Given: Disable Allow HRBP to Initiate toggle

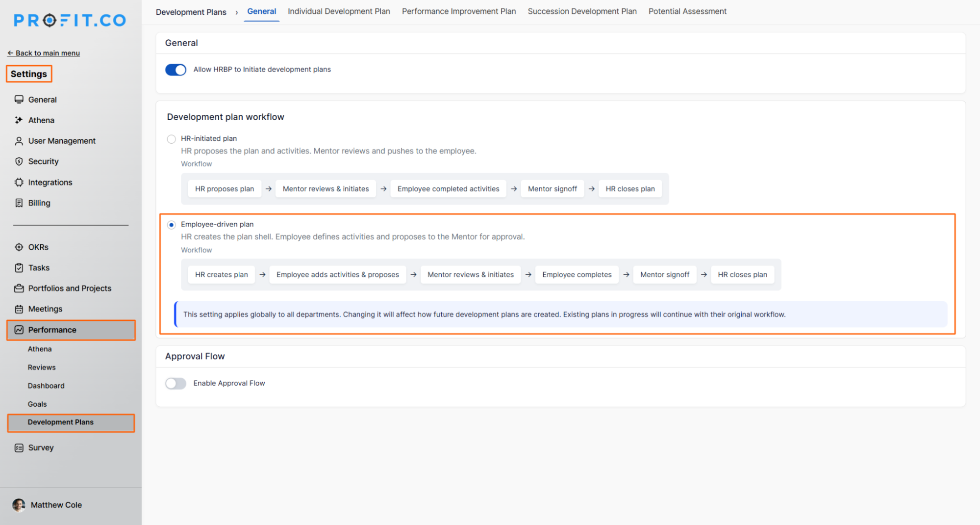Looking at the screenshot, I should pyautogui.click(x=176, y=70).
